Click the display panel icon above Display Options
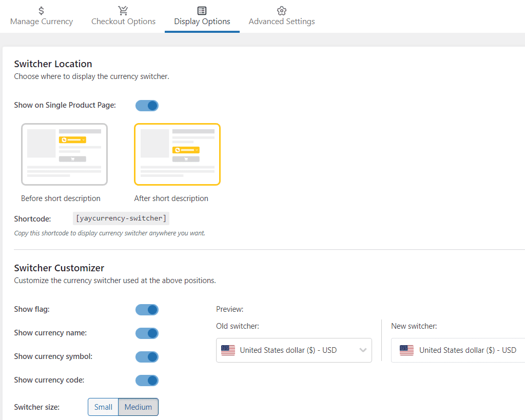 click(x=202, y=9)
